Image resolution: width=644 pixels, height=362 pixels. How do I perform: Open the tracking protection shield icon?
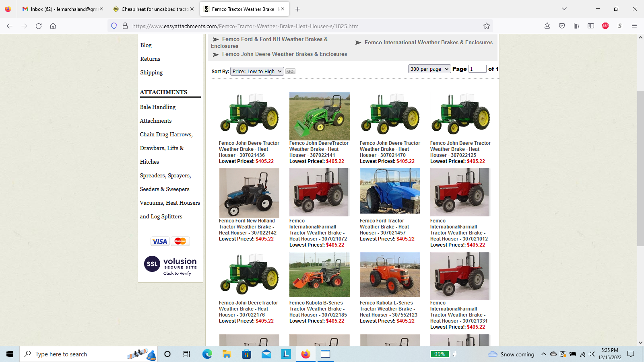click(114, 26)
